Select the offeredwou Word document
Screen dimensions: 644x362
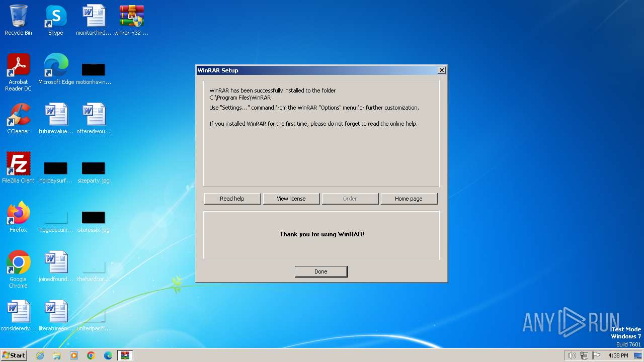[94, 119]
